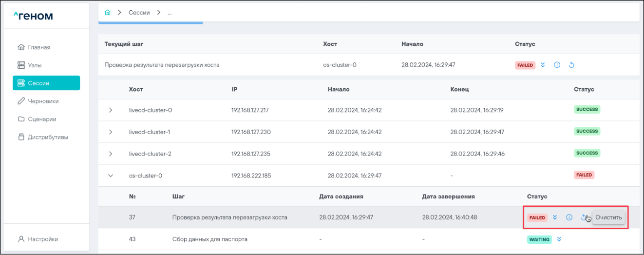Expand the livecd-cluster-0 host row
Viewport: 644px width, 255px height.
click(x=111, y=110)
